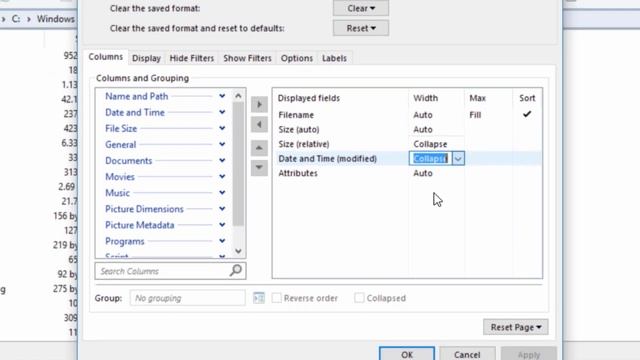Confirm the dialog with OK
640x360 pixels.
click(407, 354)
